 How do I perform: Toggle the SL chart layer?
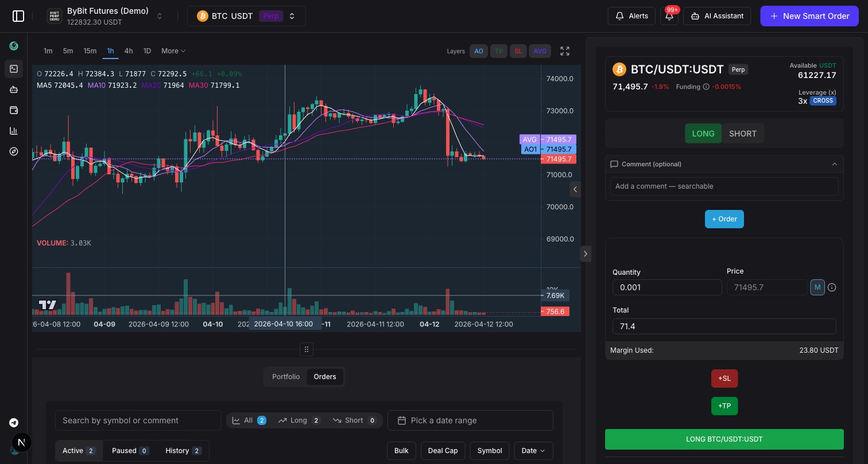pos(518,51)
